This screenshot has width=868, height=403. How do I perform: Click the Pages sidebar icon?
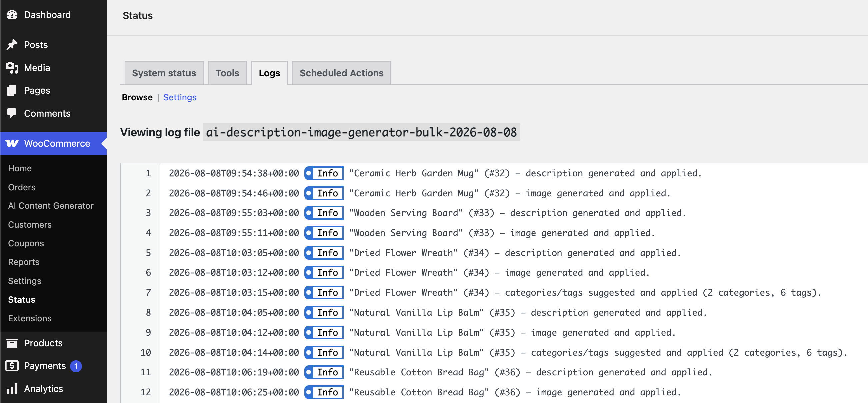[x=12, y=90]
